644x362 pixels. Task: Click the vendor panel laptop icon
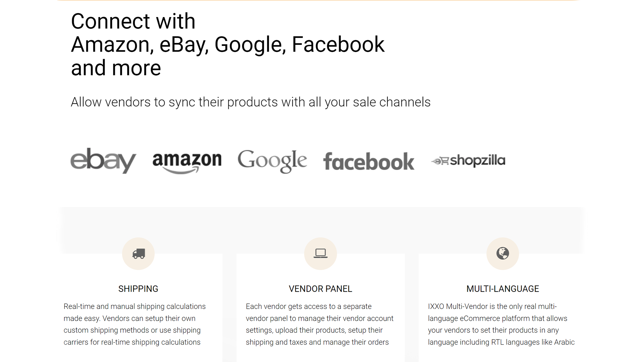tap(320, 254)
